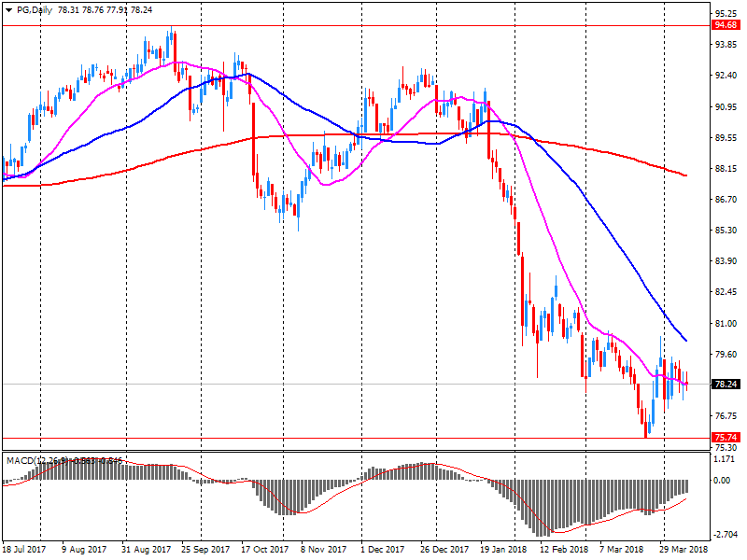The height and width of the screenshot is (560, 747).
Task: Click the MACD(12,26,9) indicator label
Action: pos(39,460)
